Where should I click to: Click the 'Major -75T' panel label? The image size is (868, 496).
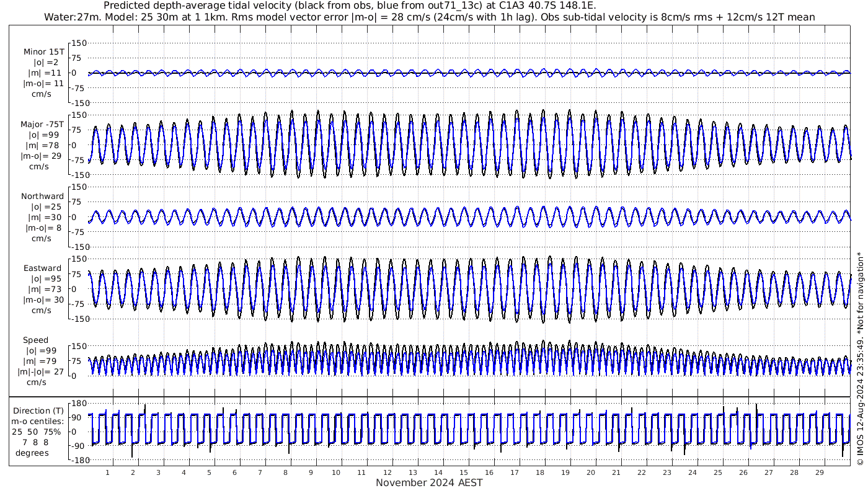[42, 125]
